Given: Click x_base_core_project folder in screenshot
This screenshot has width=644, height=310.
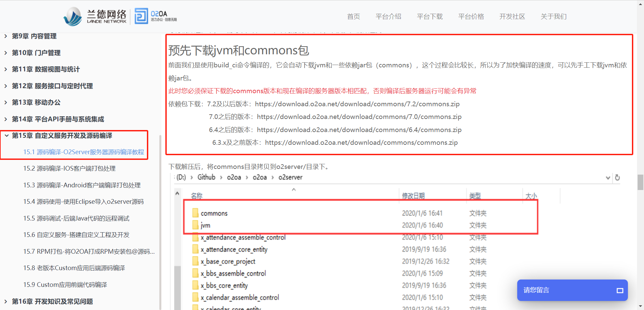Looking at the screenshot, I should pos(228,261).
